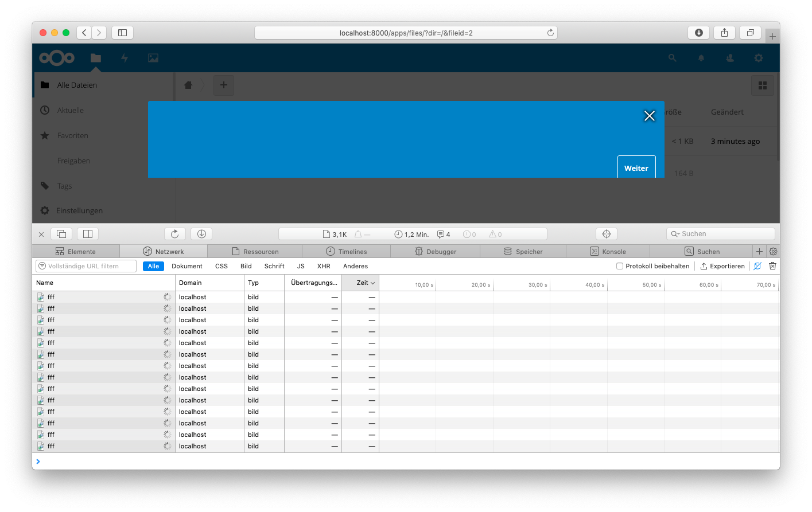Image resolution: width=812 pixels, height=512 pixels.
Task: Click the Nextcloud search magnifier icon
Action: (x=673, y=58)
